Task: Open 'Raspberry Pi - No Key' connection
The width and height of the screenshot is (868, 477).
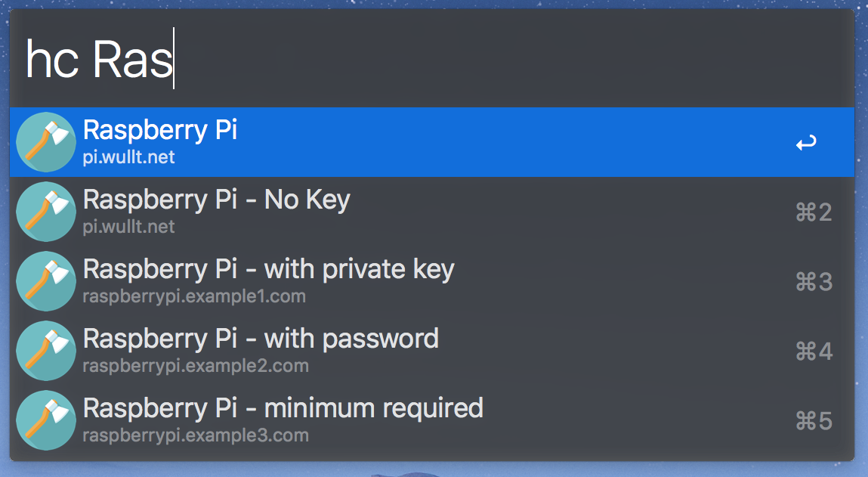Action: [216, 200]
